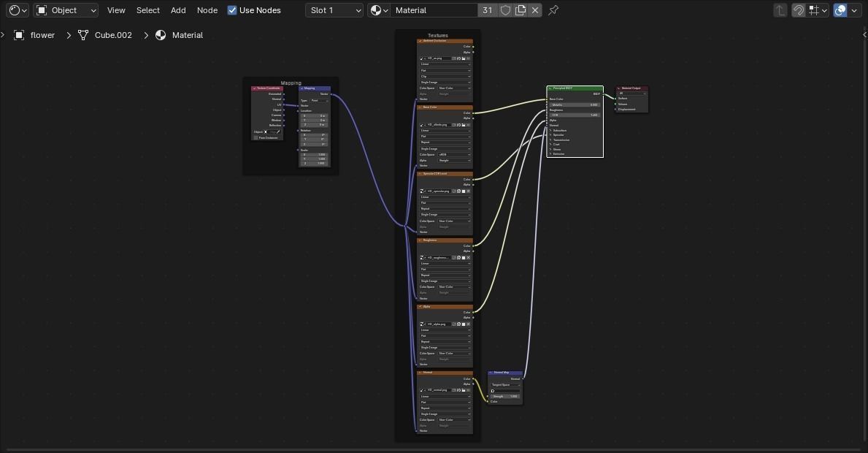868x453 pixels.
Task: Open Base Color sRGB color space dropdown
Action: point(454,154)
